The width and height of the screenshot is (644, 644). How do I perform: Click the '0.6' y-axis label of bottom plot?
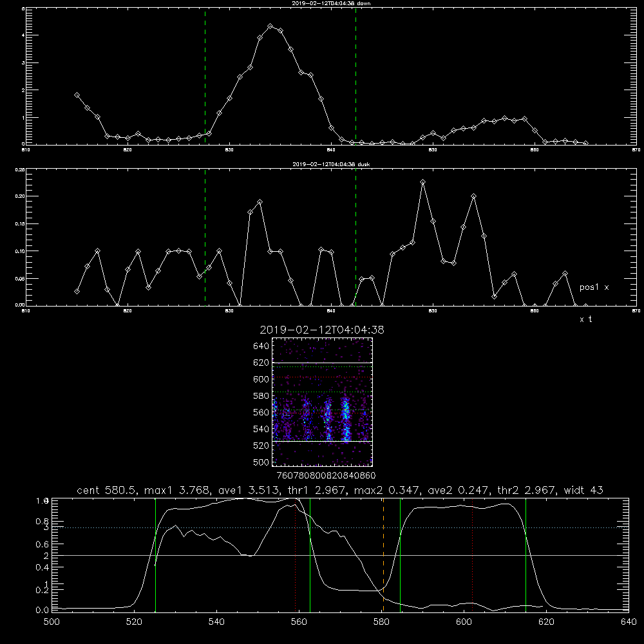(x=43, y=544)
